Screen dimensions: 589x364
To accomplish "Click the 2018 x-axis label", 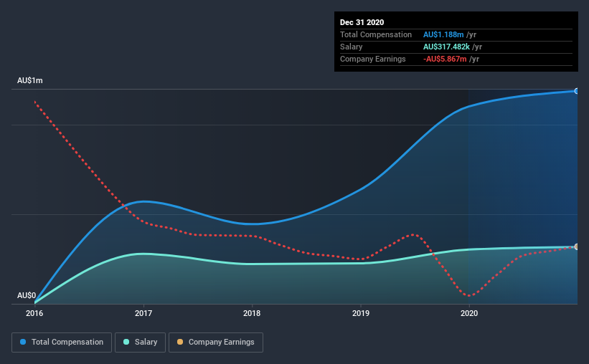I will pyautogui.click(x=252, y=313).
